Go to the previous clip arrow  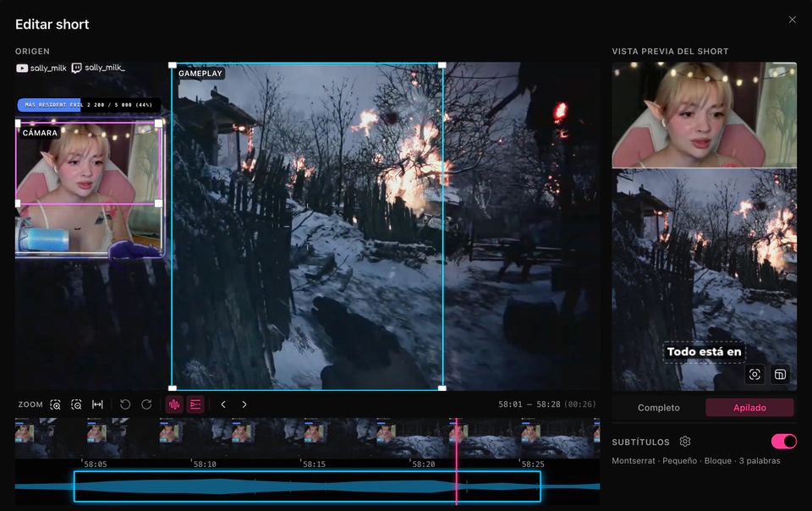click(x=223, y=404)
